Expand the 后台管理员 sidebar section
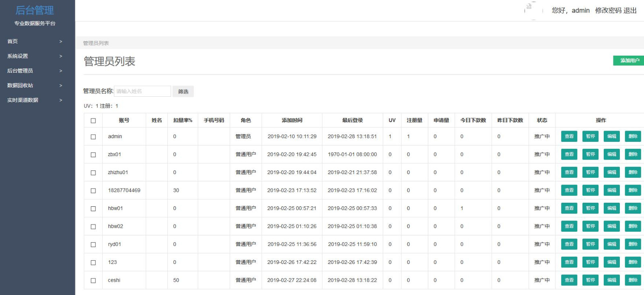 point(35,71)
